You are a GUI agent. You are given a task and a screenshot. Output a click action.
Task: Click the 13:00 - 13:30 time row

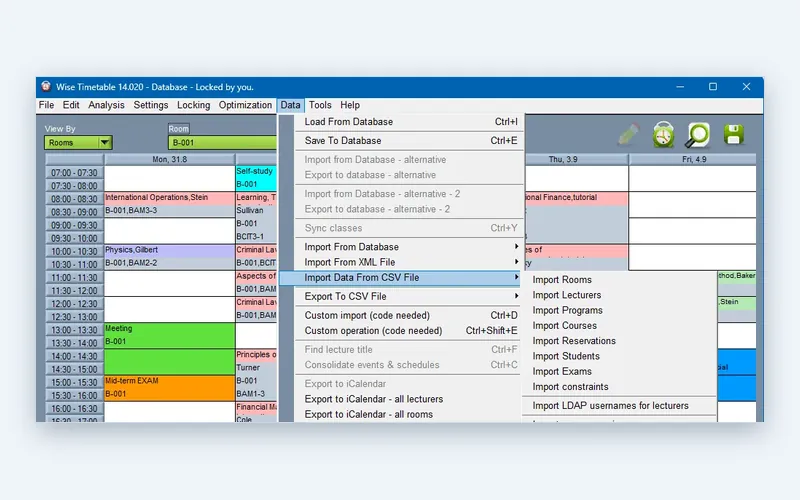pos(74,330)
